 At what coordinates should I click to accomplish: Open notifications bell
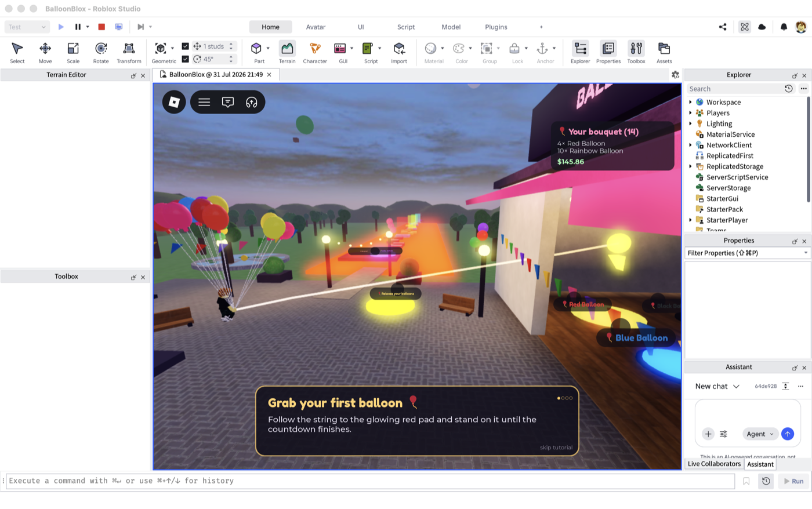click(784, 27)
